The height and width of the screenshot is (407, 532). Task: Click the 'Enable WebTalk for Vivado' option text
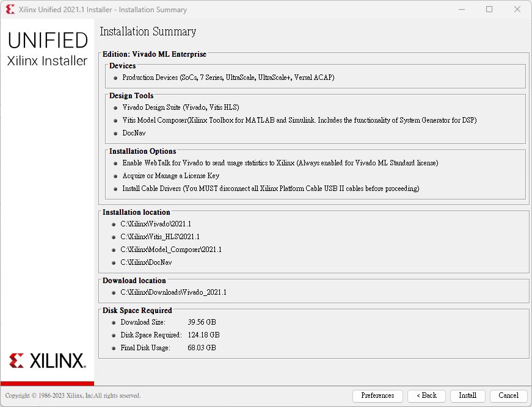pos(280,163)
